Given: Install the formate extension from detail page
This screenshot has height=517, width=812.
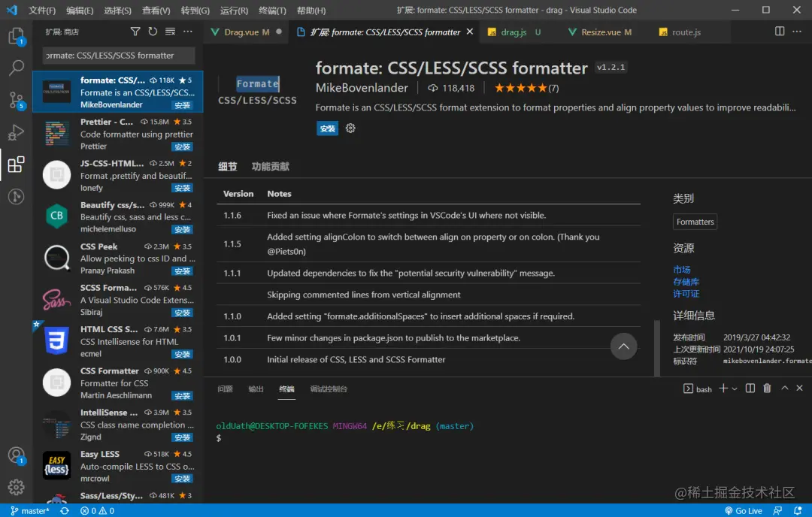Looking at the screenshot, I should tap(327, 128).
